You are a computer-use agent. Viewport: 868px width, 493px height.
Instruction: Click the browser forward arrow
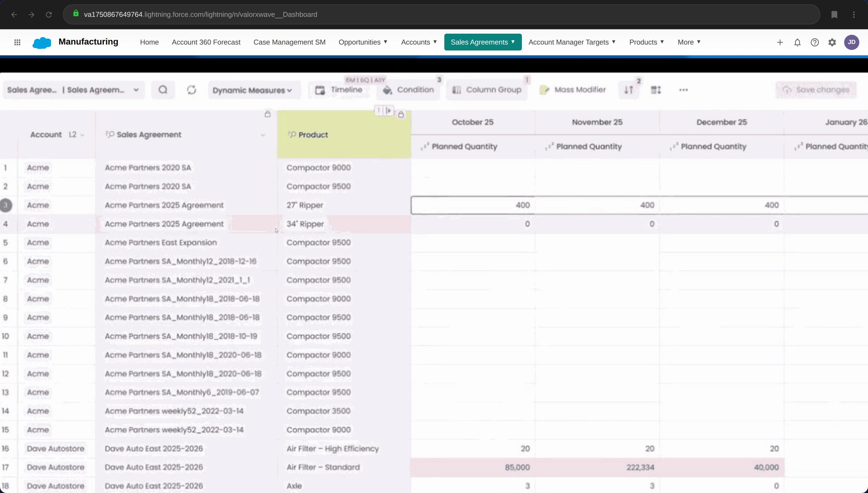31,15
